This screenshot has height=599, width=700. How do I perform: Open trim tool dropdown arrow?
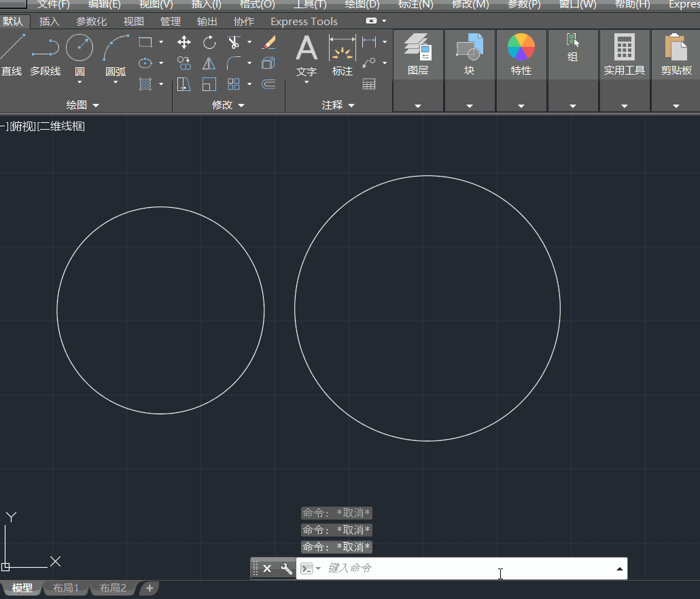coord(249,42)
